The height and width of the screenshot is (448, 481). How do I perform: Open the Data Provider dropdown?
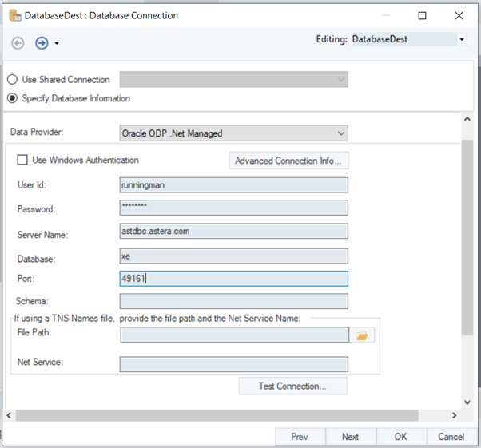tap(233, 133)
